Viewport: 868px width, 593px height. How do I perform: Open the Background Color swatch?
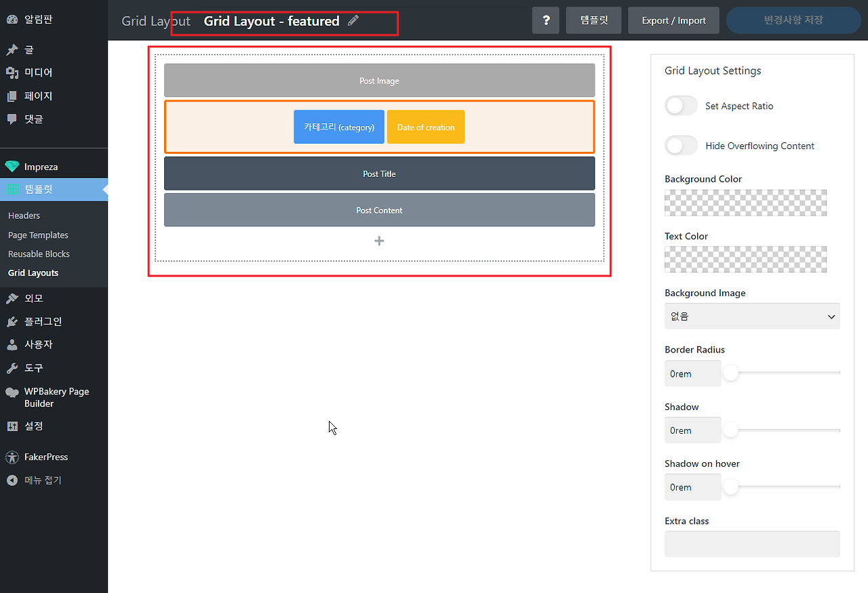click(x=746, y=203)
